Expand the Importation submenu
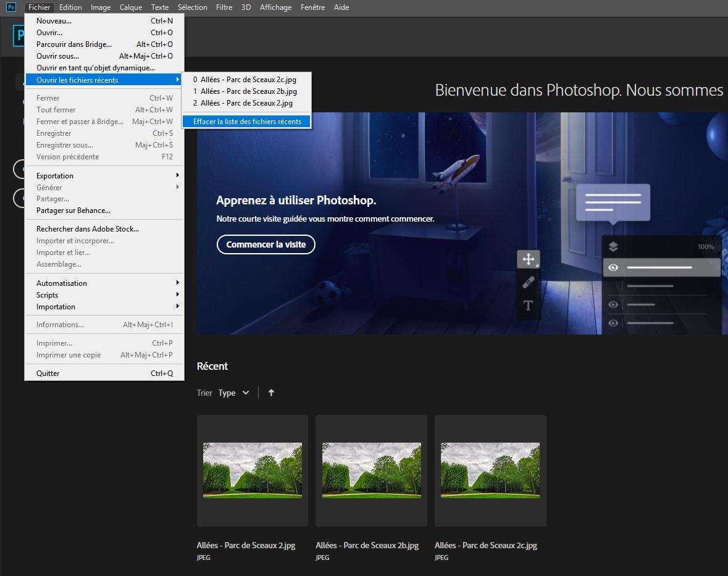 tap(104, 306)
